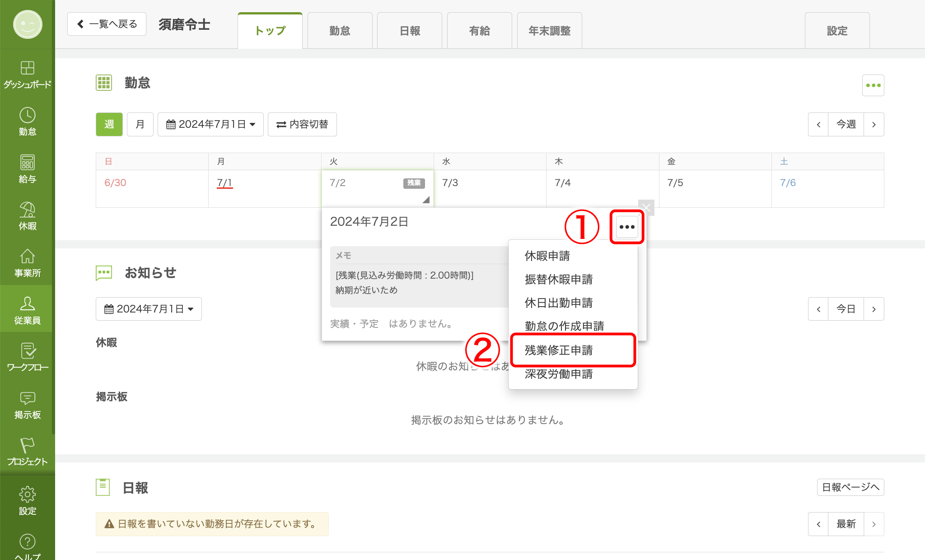Click the 一覧へ戻る back button
This screenshot has height=560, width=925.
click(x=107, y=24)
